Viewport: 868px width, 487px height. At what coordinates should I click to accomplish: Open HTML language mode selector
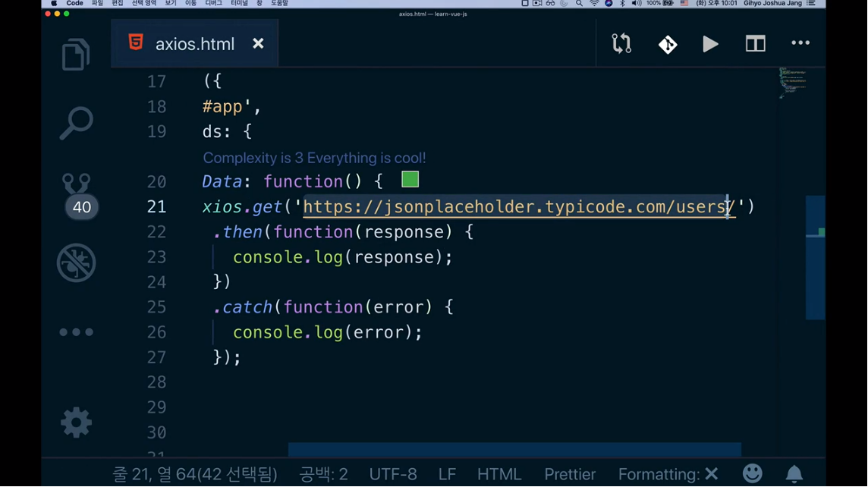pyautogui.click(x=498, y=474)
